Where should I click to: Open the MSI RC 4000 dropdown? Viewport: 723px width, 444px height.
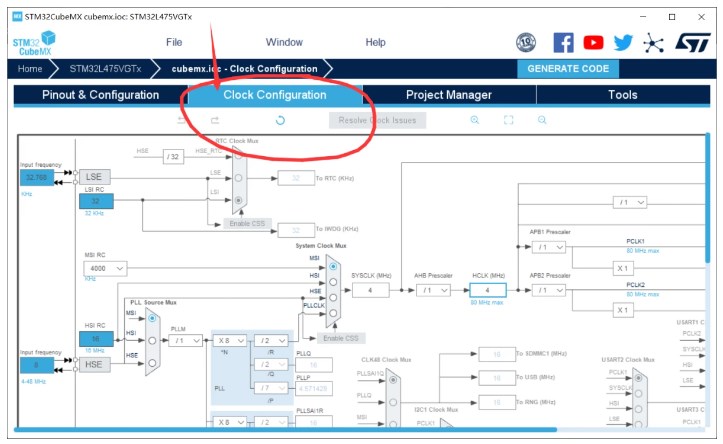[x=105, y=268]
